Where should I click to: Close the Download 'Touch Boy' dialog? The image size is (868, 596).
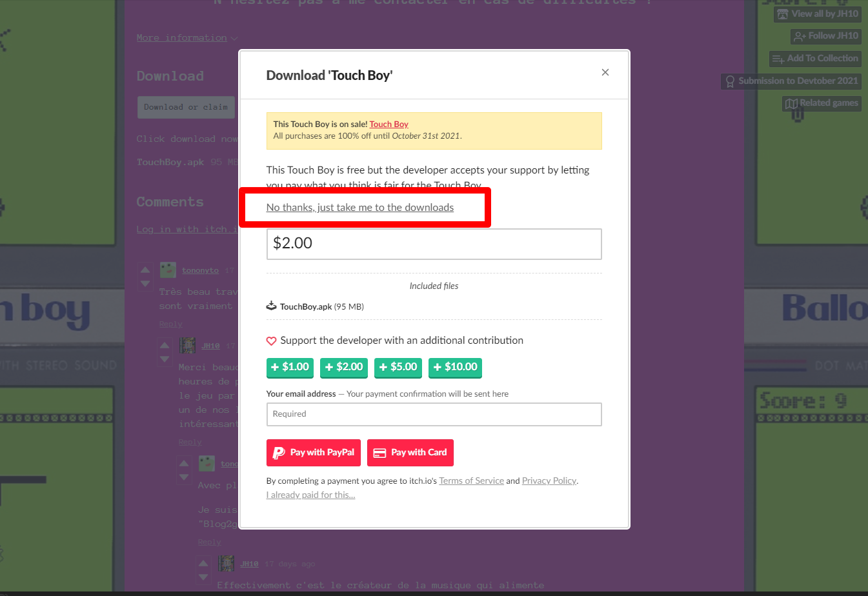(x=605, y=72)
